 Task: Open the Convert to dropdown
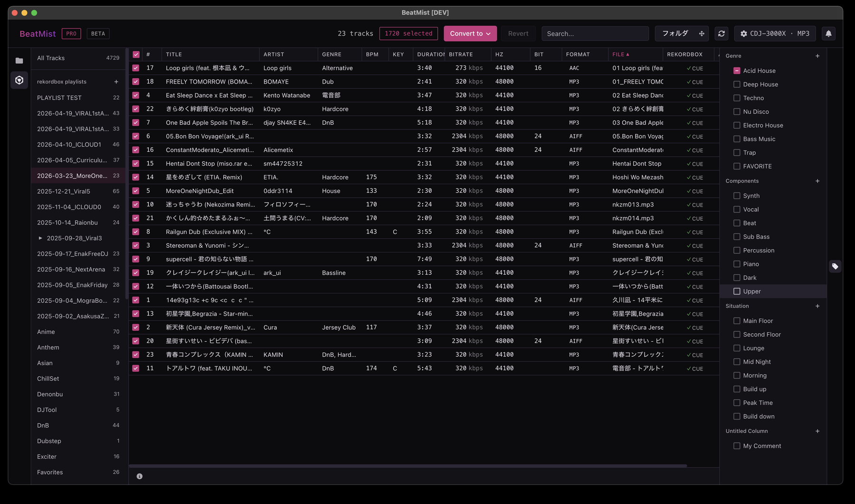(x=470, y=34)
